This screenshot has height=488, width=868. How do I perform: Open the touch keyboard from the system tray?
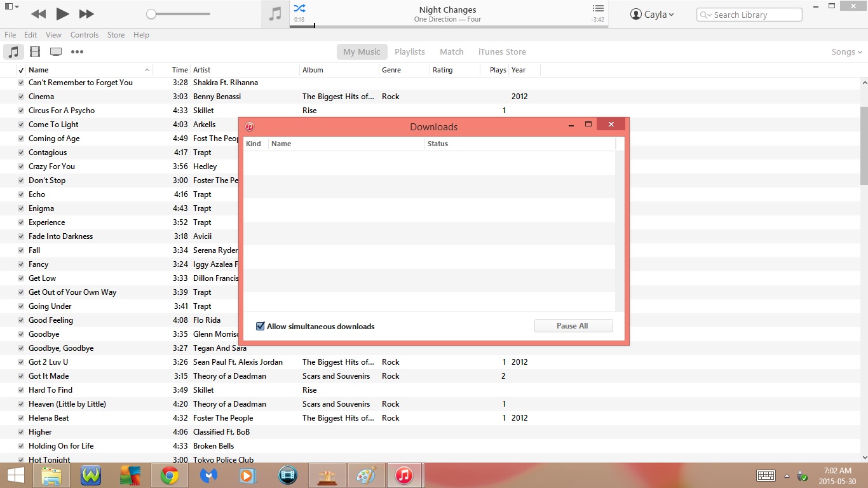pos(766,475)
